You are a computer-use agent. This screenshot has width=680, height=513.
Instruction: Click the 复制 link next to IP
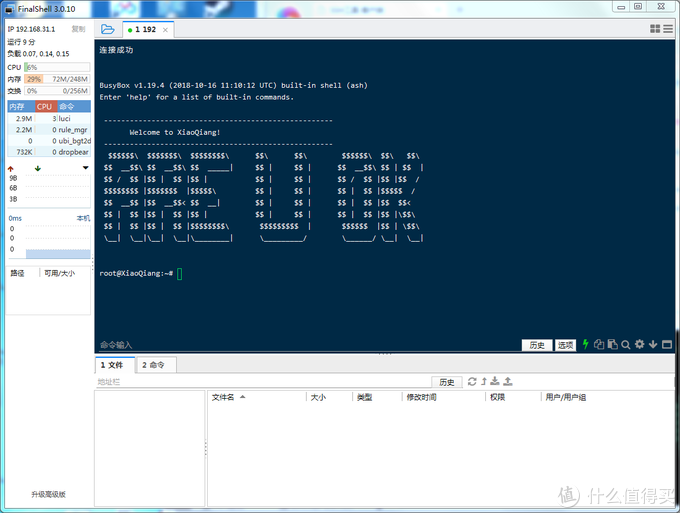point(78,29)
